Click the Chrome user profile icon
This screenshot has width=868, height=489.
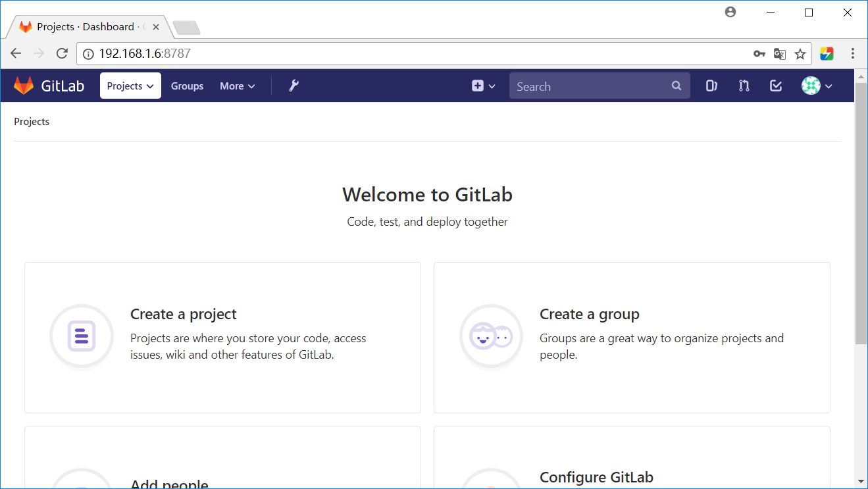(x=730, y=12)
